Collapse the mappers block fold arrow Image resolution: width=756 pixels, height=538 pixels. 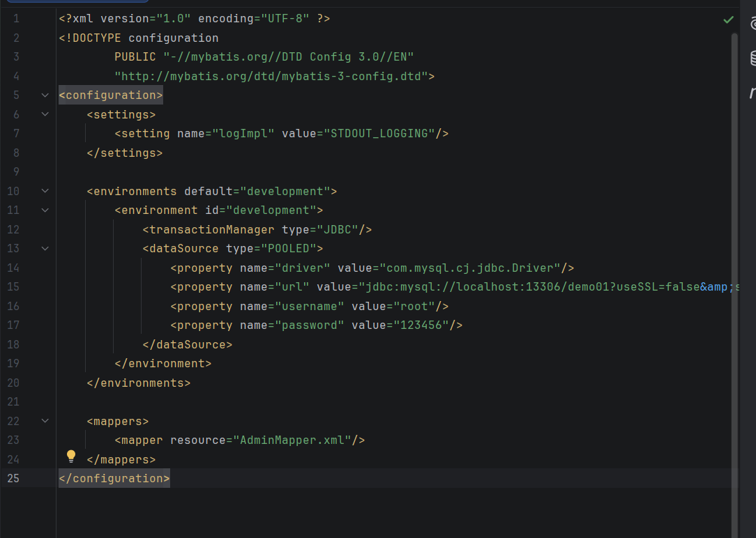45,421
